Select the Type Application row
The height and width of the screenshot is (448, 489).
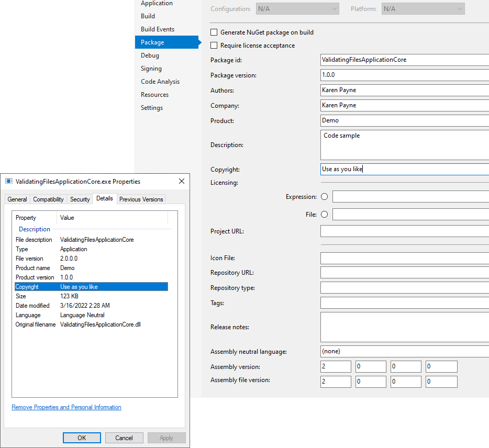point(92,249)
